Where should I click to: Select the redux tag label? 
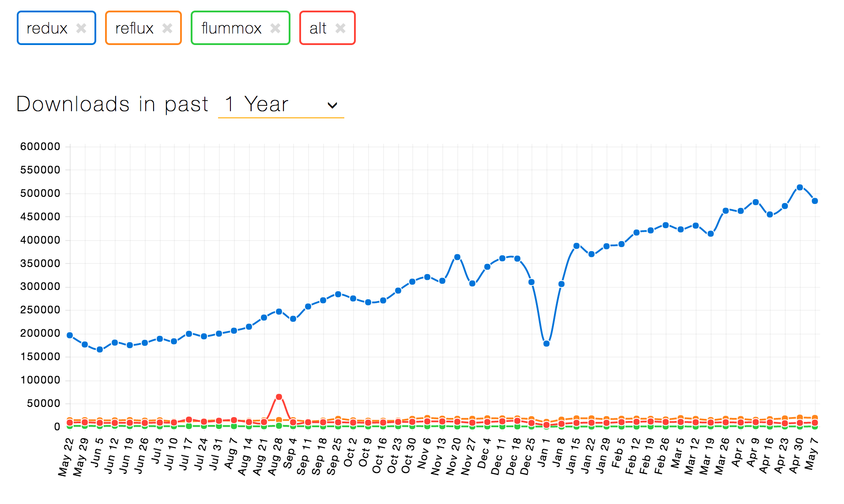[x=47, y=28]
